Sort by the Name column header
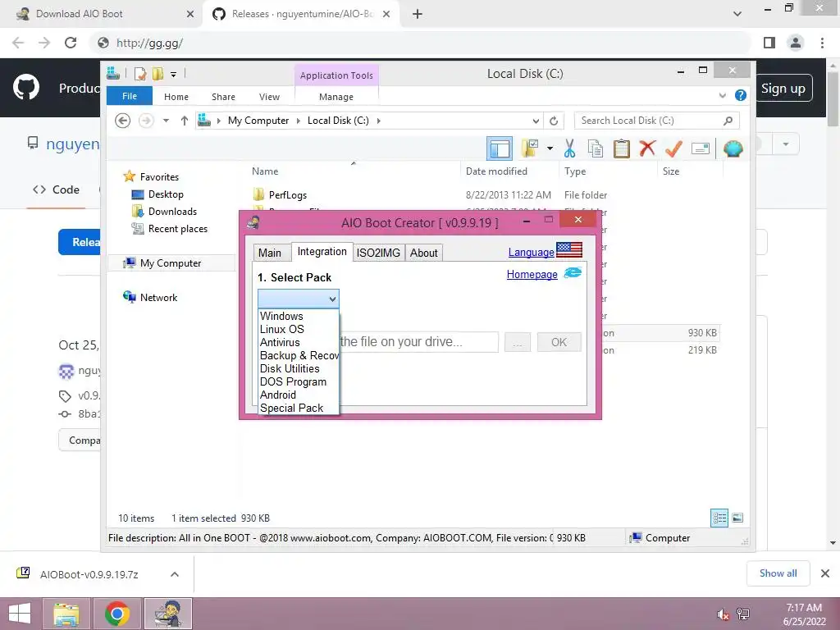This screenshot has height=630, width=840. (x=265, y=171)
